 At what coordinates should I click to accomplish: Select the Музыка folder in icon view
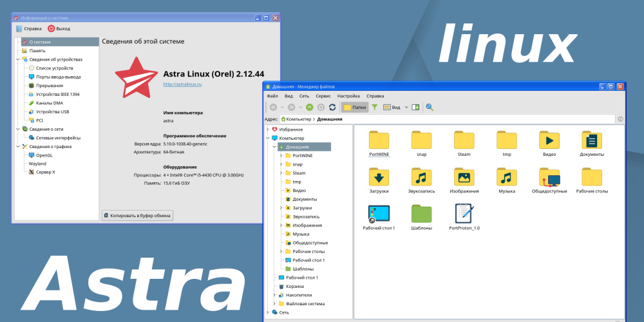coord(506,180)
